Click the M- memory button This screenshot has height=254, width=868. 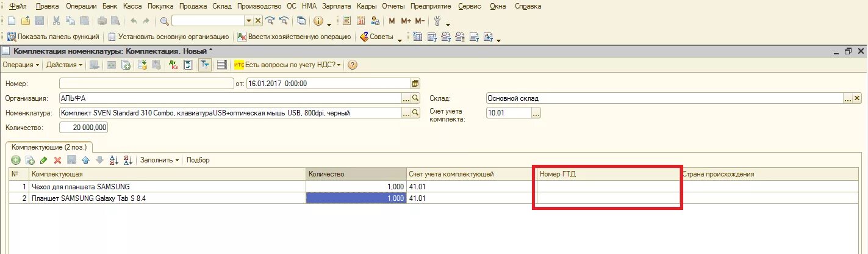tap(420, 21)
